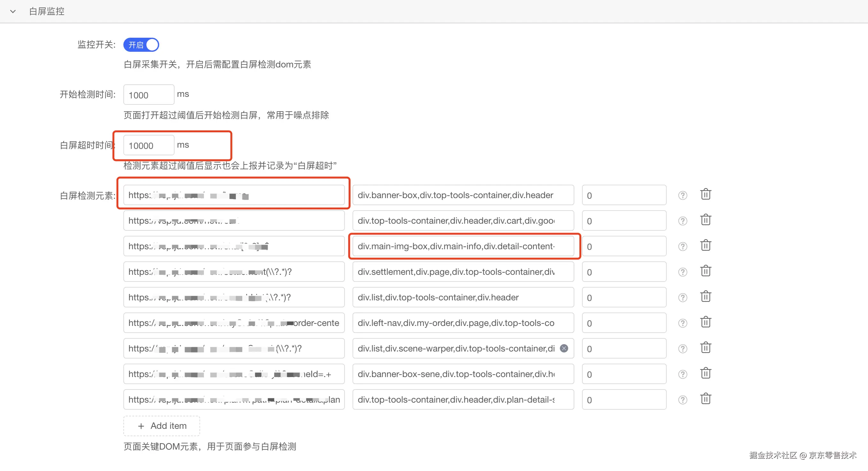
Task: Toggle the 监控开关 switch off
Action: 141,45
